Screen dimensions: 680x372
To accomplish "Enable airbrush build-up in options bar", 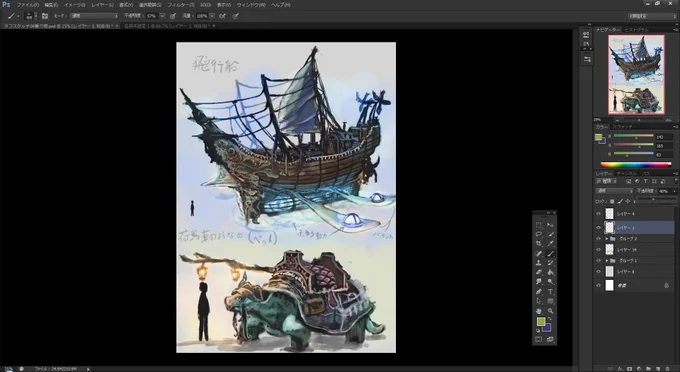I will point(222,16).
